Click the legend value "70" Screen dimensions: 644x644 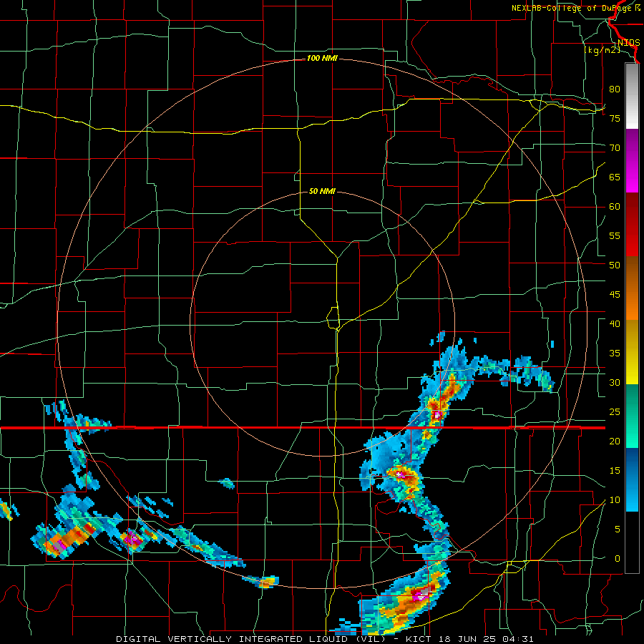615,148
